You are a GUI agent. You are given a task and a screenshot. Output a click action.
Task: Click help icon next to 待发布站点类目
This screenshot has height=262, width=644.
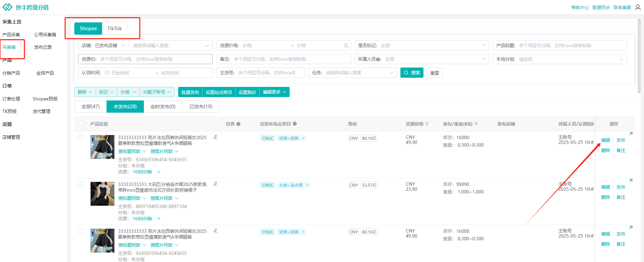pyautogui.click(x=295, y=124)
